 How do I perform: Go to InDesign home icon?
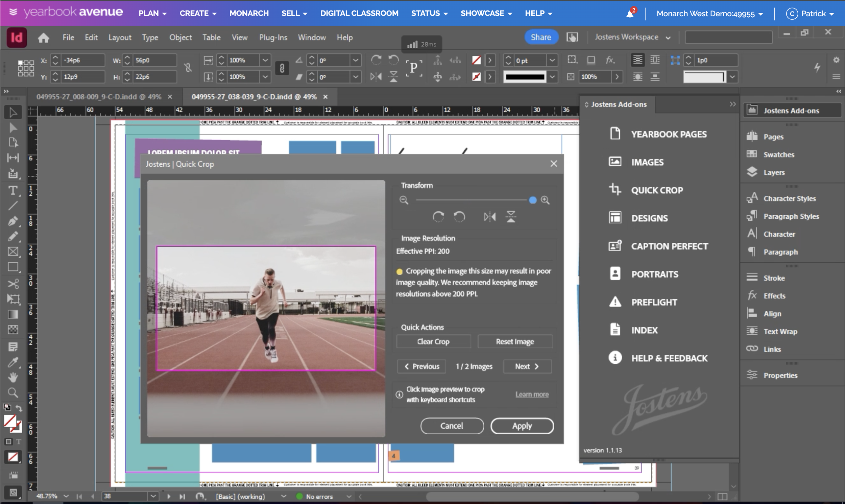coord(44,38)
